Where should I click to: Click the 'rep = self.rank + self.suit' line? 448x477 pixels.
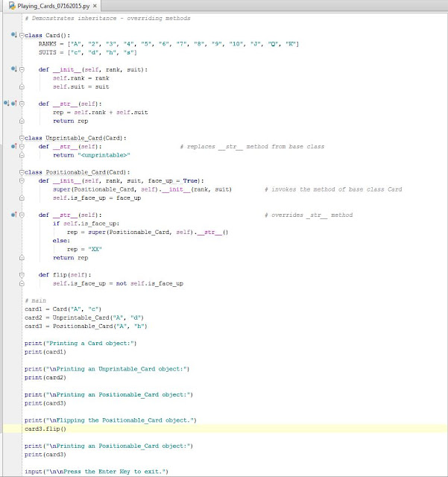pyautogui.click(x=101, y=113)
